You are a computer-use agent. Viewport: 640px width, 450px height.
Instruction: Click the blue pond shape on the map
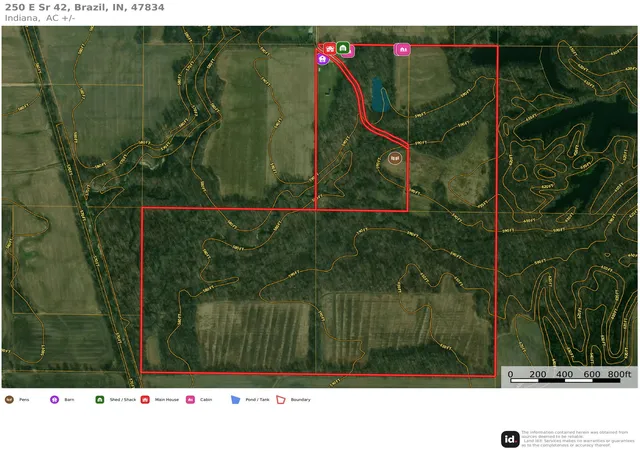(380, 95)
